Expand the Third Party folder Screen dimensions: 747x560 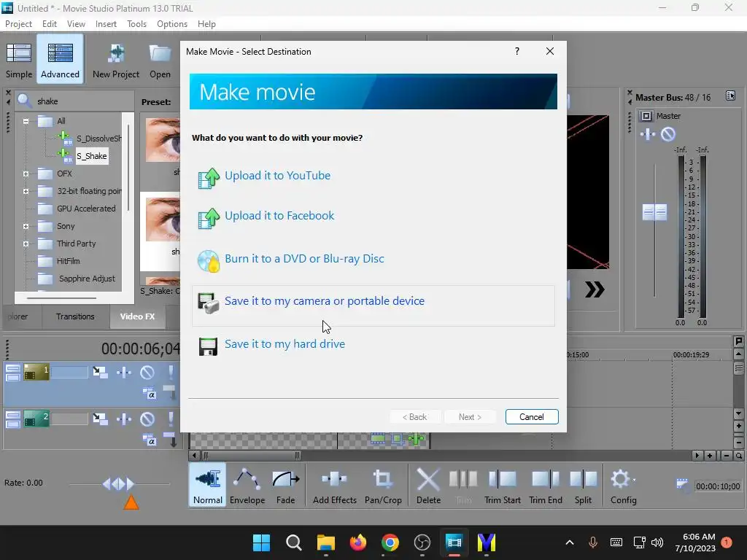point(26,244)
